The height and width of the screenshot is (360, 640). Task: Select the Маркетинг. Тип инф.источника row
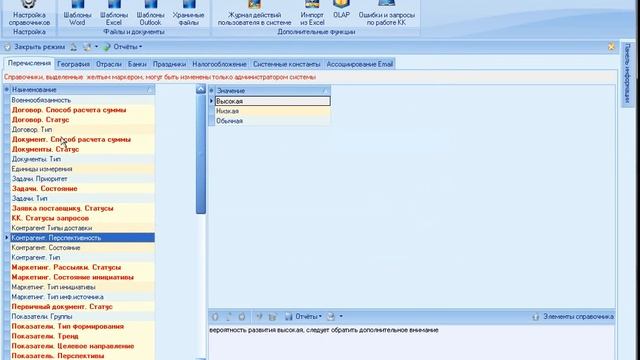click(82, 297)
